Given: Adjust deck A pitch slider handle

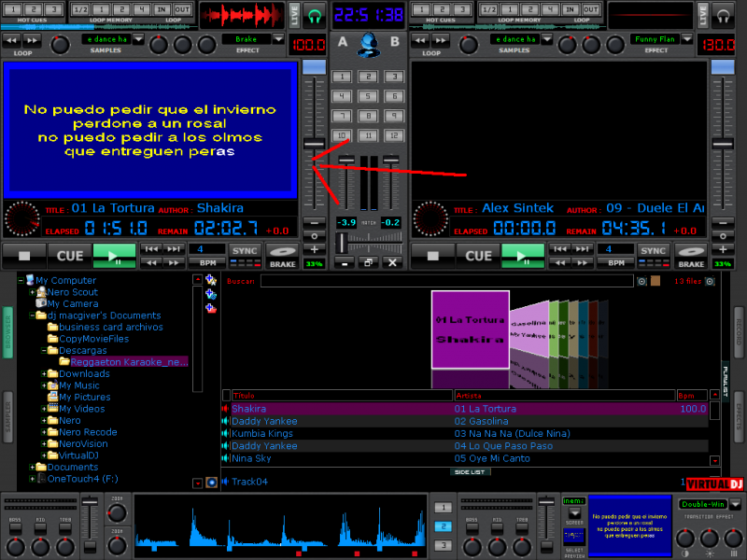Looking at the screenshot, I should point(315,144).
